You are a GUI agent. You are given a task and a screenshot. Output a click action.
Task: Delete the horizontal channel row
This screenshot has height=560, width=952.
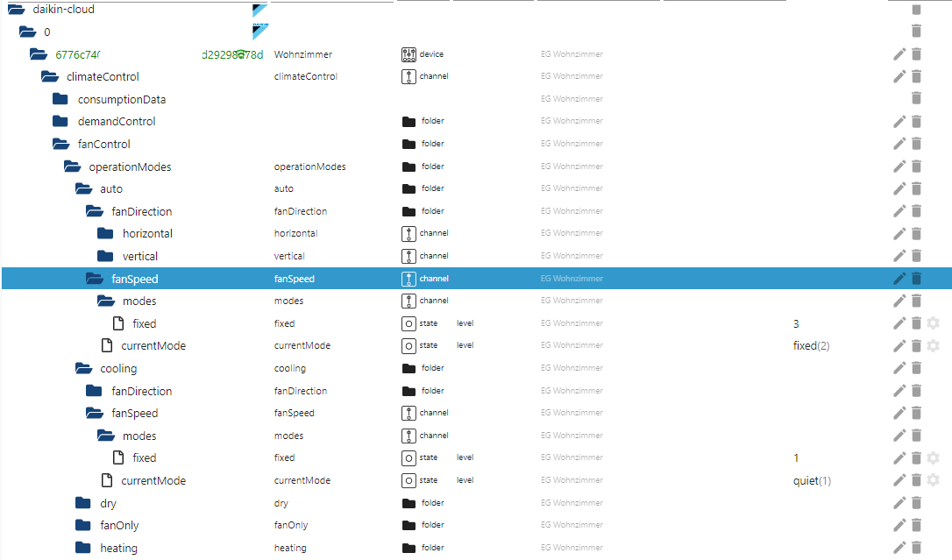(917, 234)
